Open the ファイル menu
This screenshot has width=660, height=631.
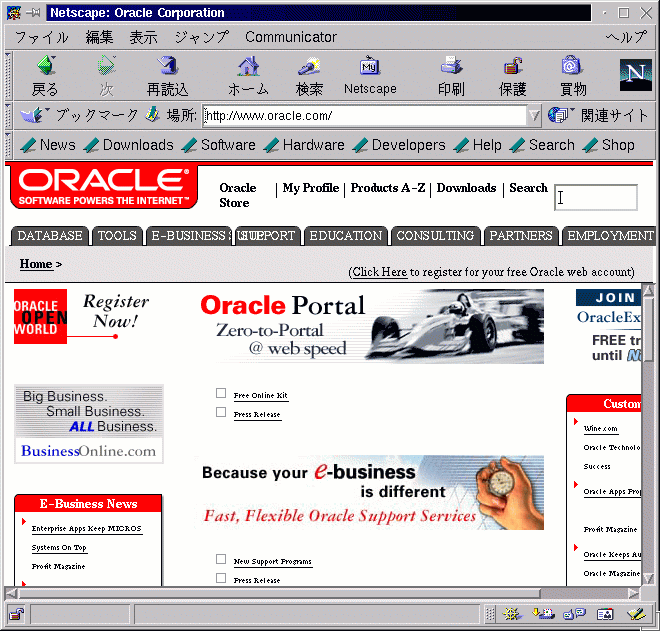pos(41,37)
